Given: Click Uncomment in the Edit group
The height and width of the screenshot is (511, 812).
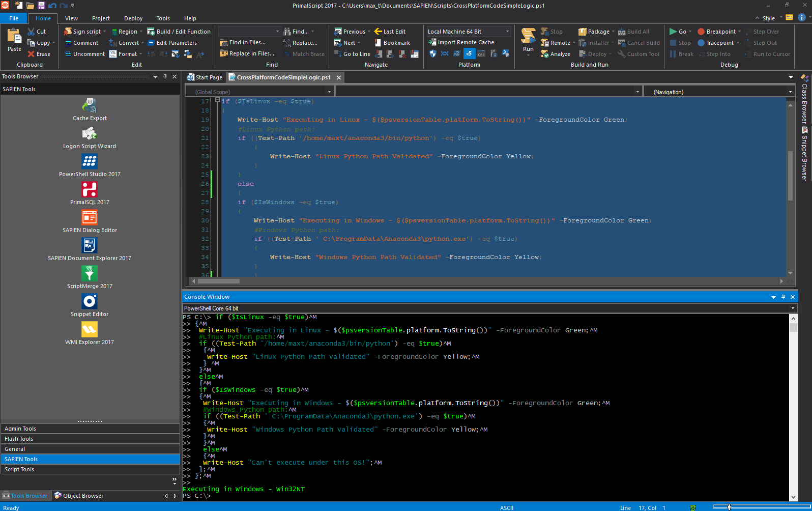Looking at the screenshot, I should 84,54.
